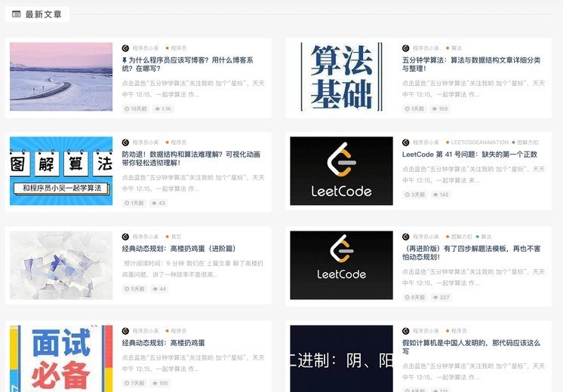Open article (再进阶版)有了四步解题法模板
Screen dimensions: 563x392
(471, 253)
